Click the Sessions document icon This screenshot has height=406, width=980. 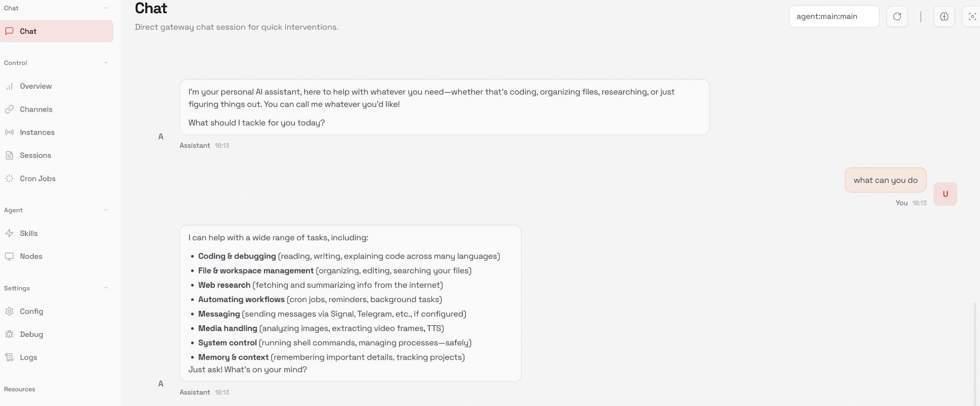[x=10, y=155]
